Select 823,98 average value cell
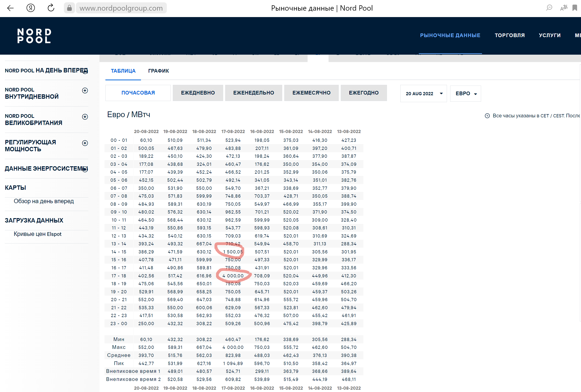The width and height of the screenshot is (581, 392). click(x=233, y=355)
